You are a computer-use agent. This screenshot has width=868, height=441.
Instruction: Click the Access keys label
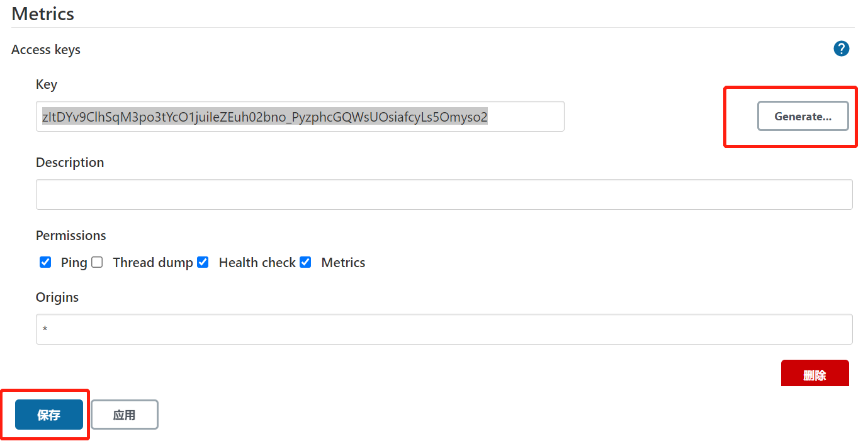tap(46, 50)
